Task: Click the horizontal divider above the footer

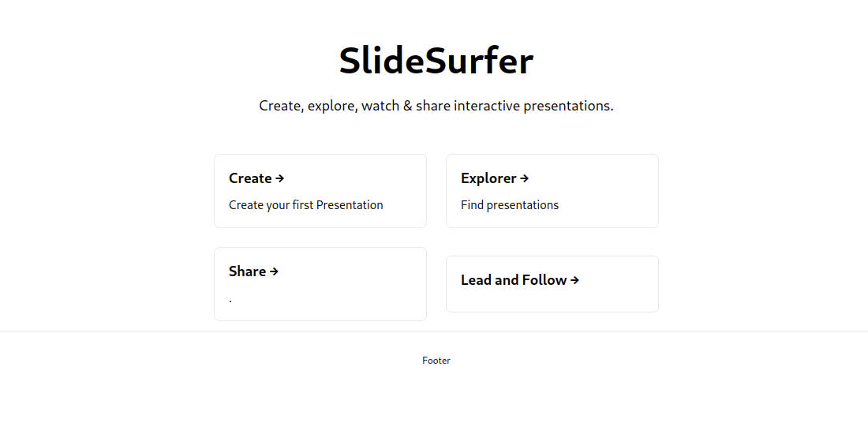Action: (118, 331)
